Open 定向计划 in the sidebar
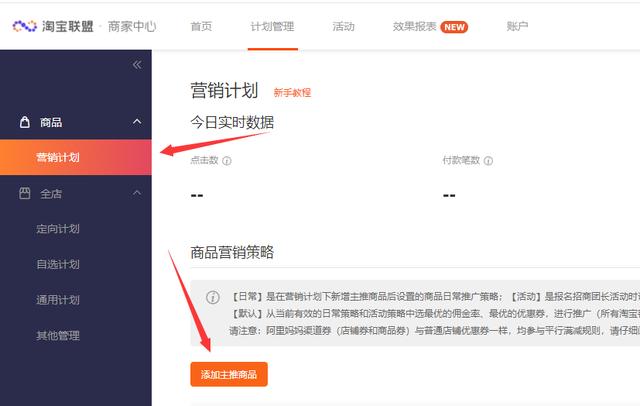This screenshot has width=640, height=406. click(58, 229)
